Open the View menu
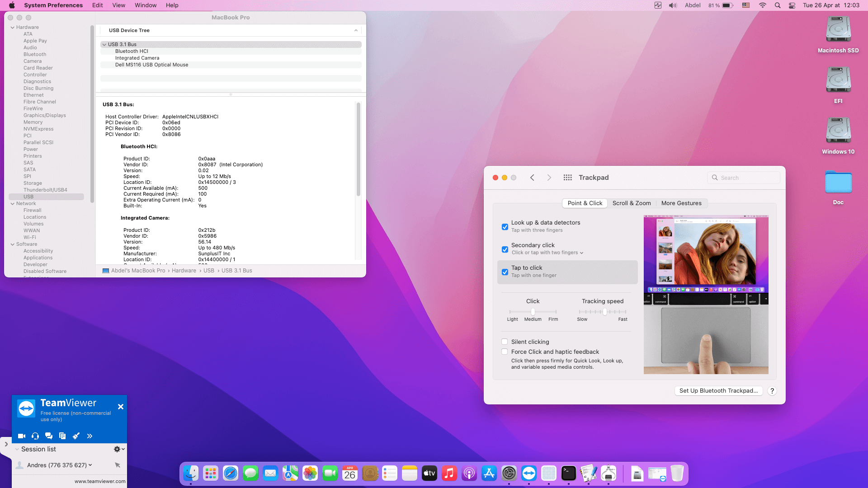The width and height of the screenshot is (868, 488). tap(118, 5)
